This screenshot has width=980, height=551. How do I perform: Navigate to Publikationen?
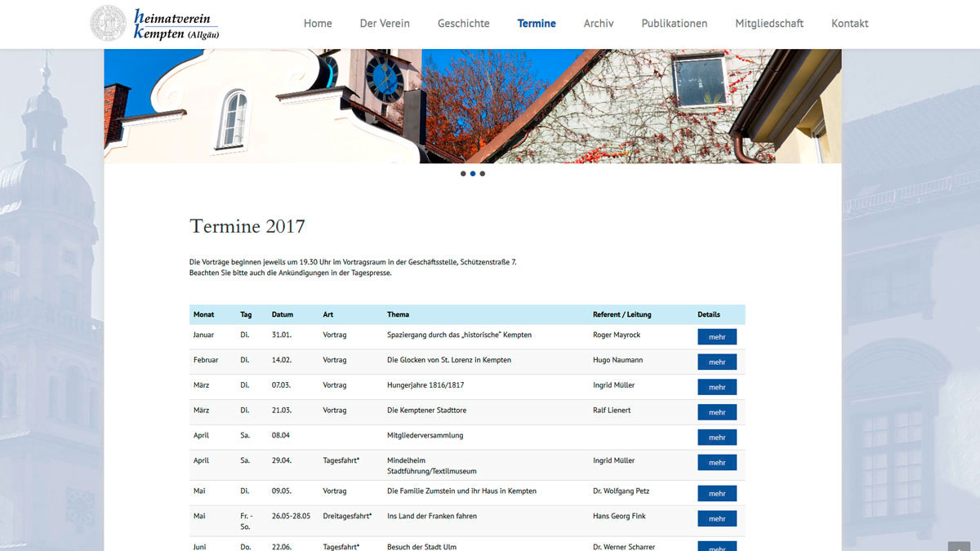point(674,24)
